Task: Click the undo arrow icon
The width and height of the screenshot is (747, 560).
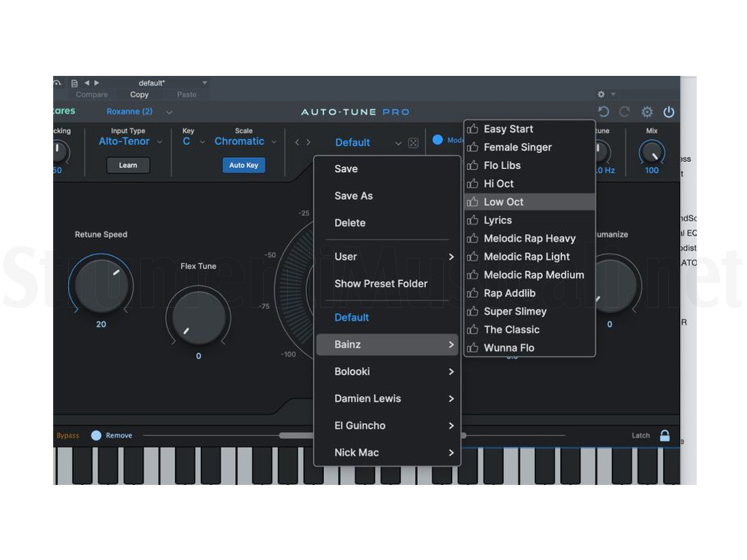Action: point(603,112)
